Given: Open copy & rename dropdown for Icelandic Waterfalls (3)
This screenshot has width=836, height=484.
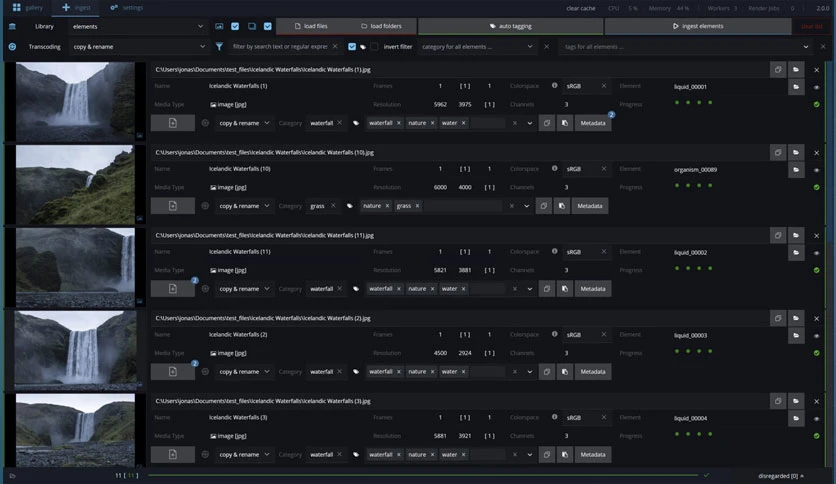Looking at the screenshot, I should point(244,455).
